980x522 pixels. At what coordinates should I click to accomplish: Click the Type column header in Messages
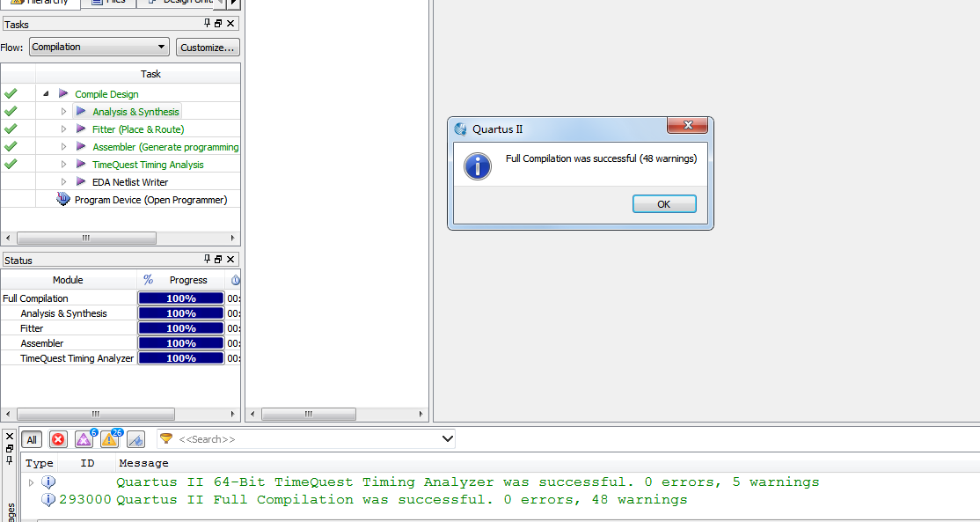coord(40,463)
